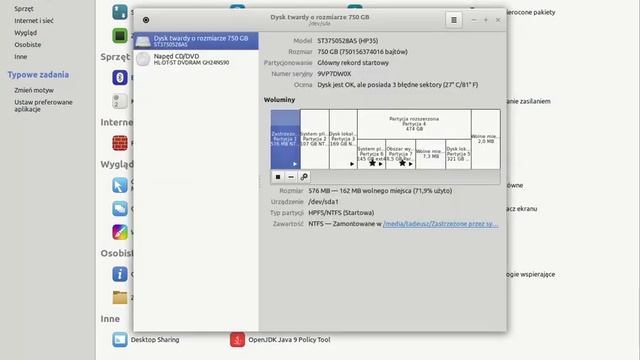640x360 pixels.
Task: Open the /media/tadeusz mount point link
Action: point(440,224)
